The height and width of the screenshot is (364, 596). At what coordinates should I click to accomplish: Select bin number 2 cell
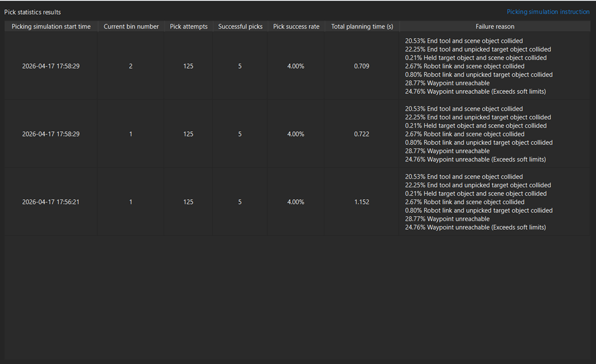[x=131, y=66]
